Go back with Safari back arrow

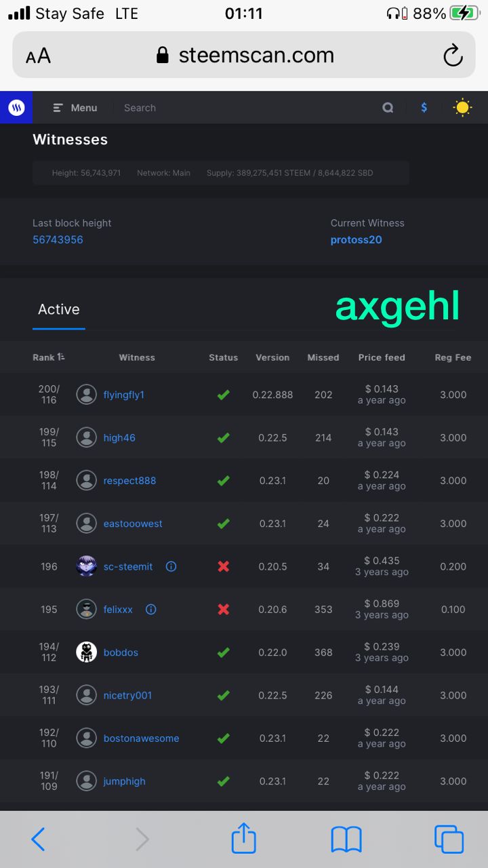pyautogui.click(x=38, y=840)
